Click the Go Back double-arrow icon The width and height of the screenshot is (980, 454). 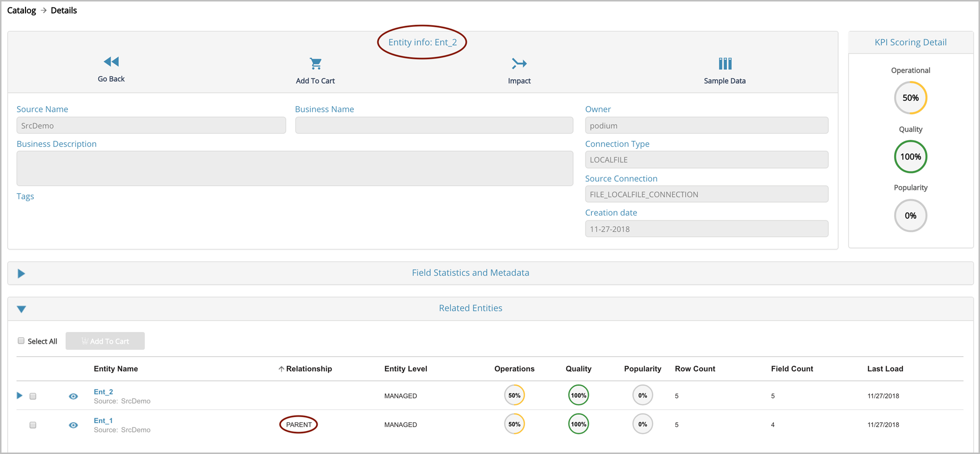pyautogui.click(x=111, y=62)
